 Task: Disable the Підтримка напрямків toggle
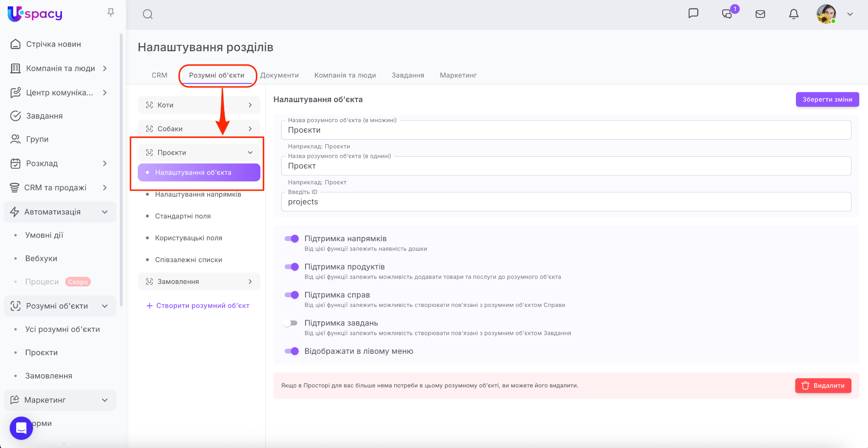[292, 239]
